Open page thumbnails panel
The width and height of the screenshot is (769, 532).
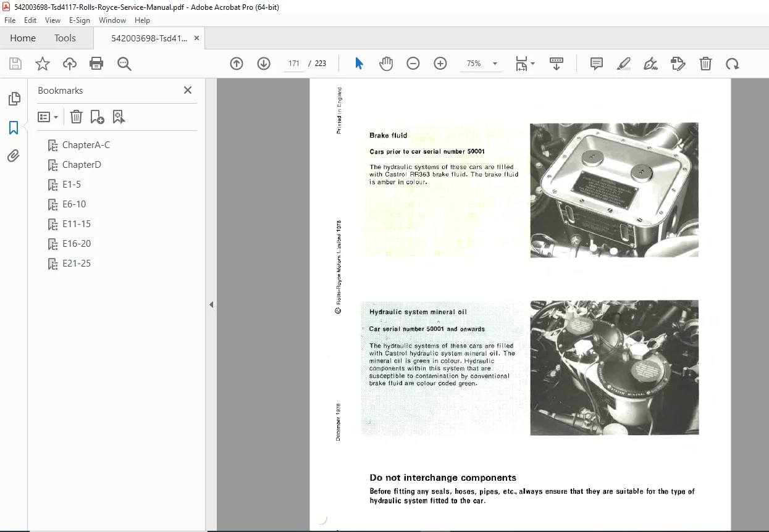click(14, 99)
